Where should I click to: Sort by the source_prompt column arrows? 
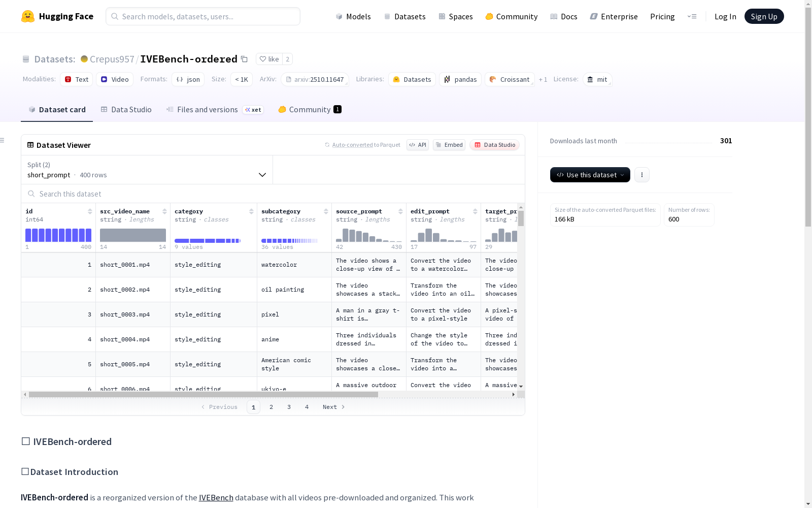(x=400, y=211)
